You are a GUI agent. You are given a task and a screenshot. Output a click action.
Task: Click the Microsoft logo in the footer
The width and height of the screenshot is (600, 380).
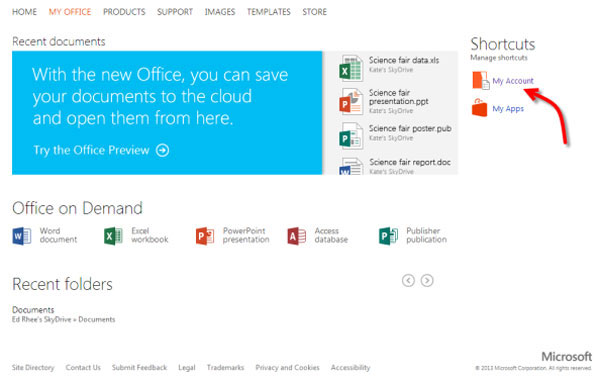click(x=566, y=357)
